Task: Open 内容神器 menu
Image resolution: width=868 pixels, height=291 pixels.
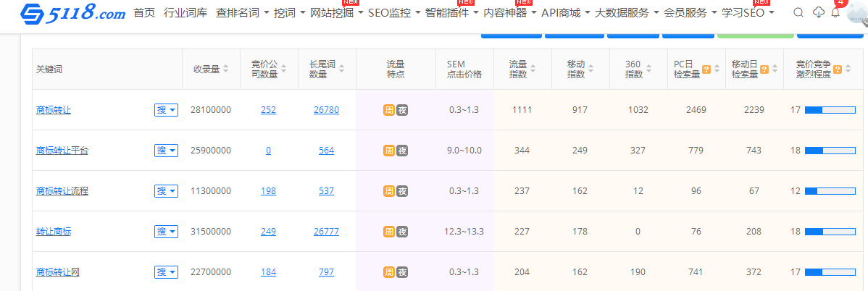Action: pos(510,13)
